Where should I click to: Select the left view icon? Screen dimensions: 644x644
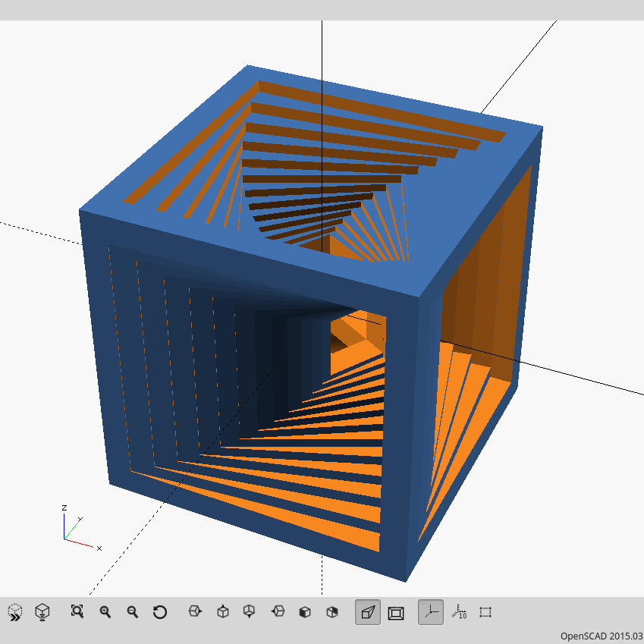point(278,612)
